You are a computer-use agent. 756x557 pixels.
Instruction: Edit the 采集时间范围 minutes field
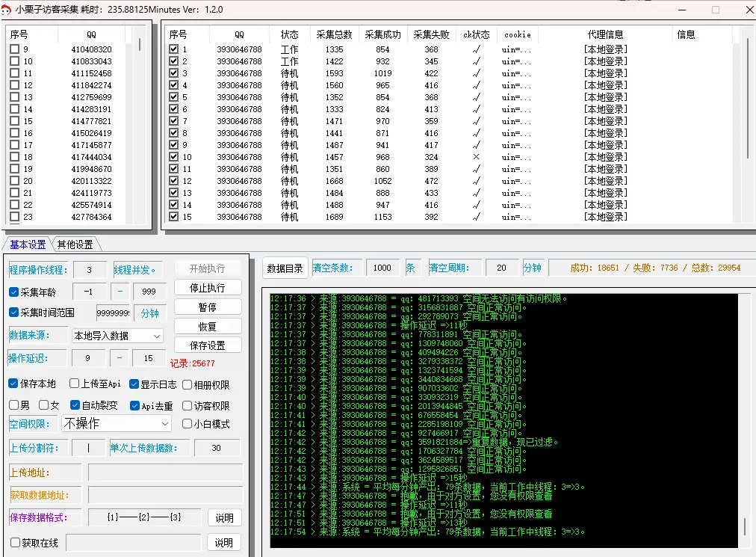pos(113,313)
